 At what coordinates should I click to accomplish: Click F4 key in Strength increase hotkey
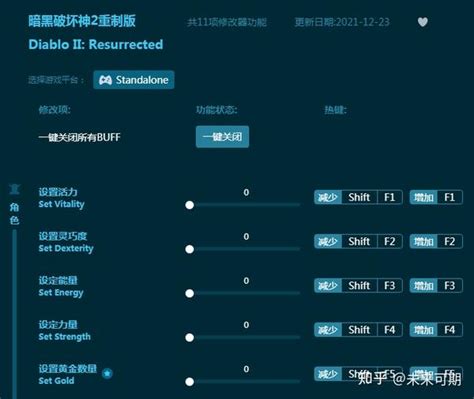(450, 330)
